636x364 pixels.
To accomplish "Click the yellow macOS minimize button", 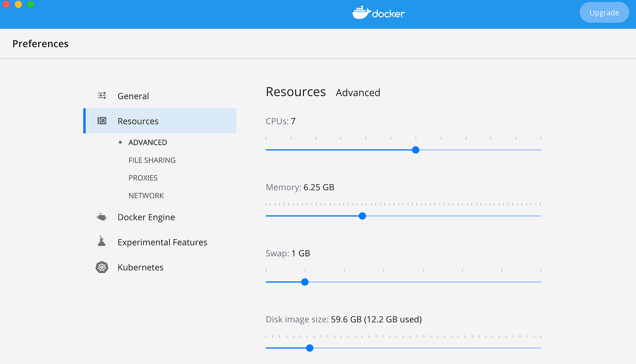I will coord(18,5).
